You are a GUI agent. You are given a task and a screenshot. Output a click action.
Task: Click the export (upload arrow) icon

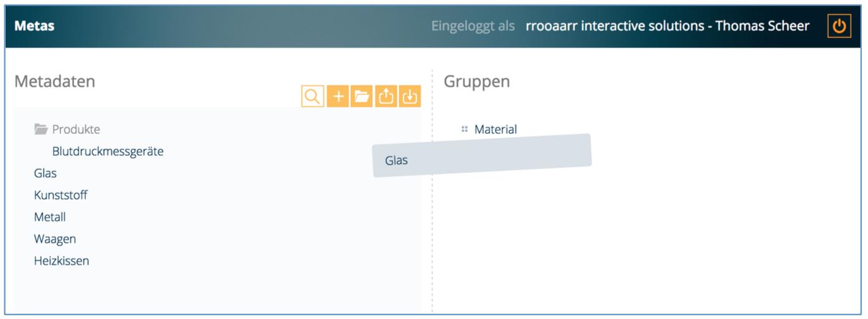pyautogui.click(x=386, y=96)
